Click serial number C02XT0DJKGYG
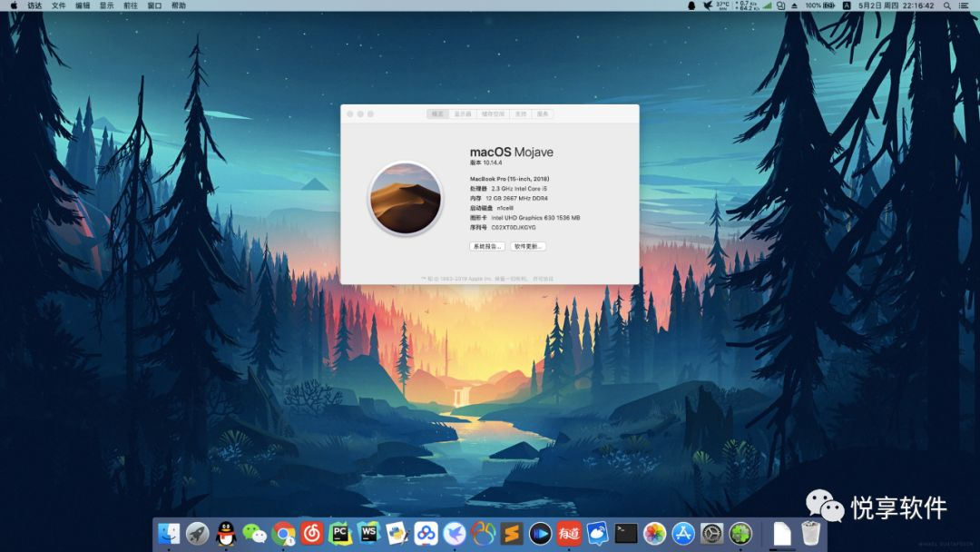 click(514, 228)
